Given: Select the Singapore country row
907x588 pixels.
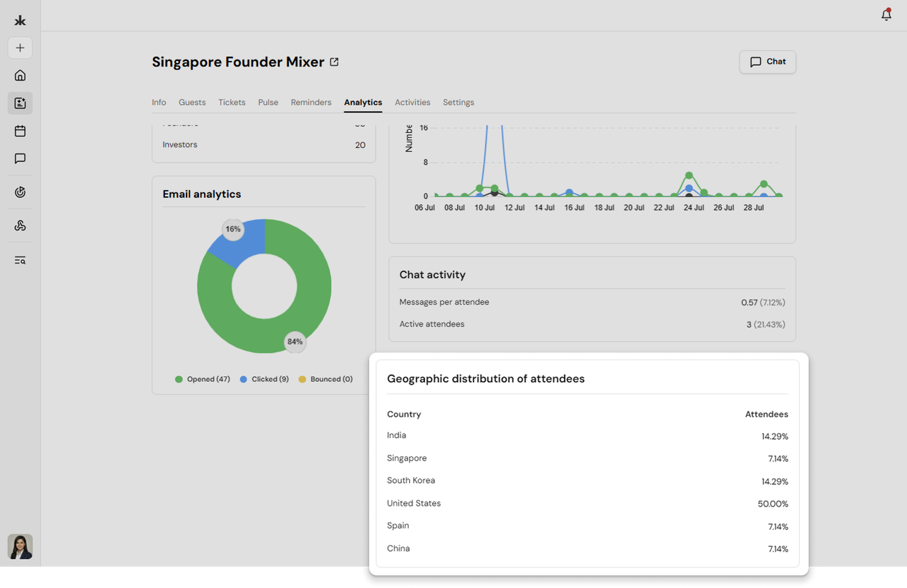Looking at the screenshot, I should [587, 458].
